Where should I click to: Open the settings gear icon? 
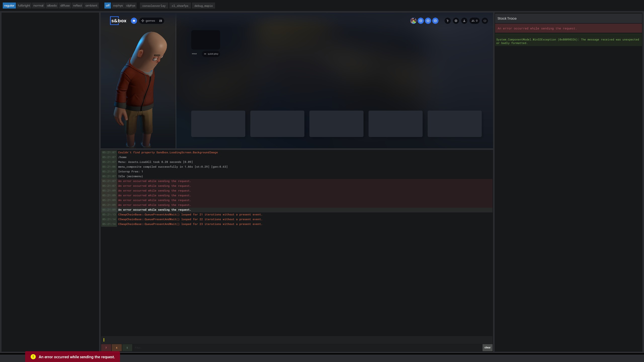click(456, 21)
